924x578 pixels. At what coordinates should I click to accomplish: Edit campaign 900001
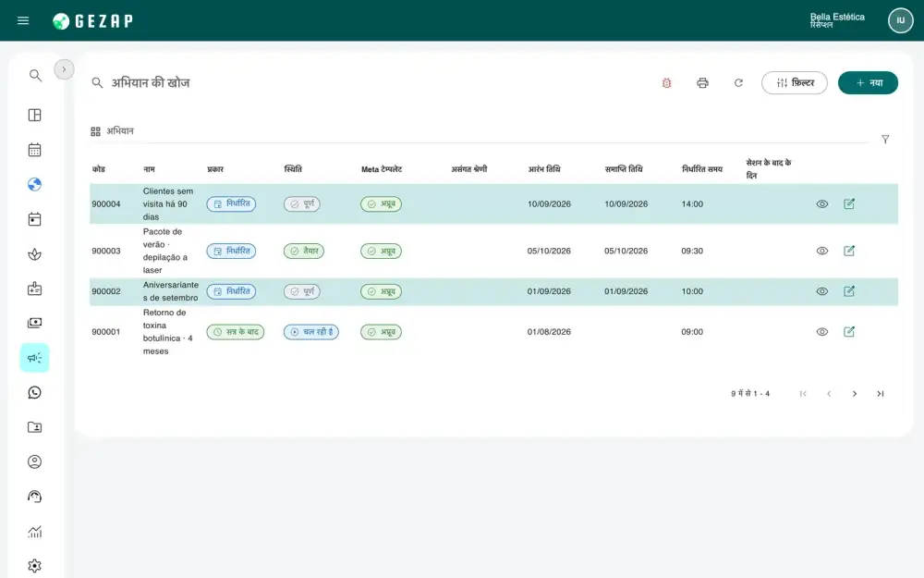coord(849,332)
